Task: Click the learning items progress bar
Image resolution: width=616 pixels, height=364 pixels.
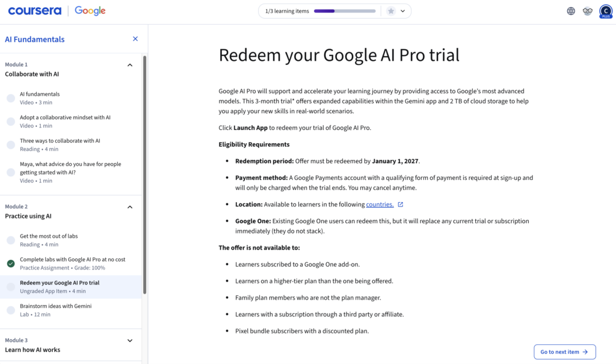Action: (345, 11)
